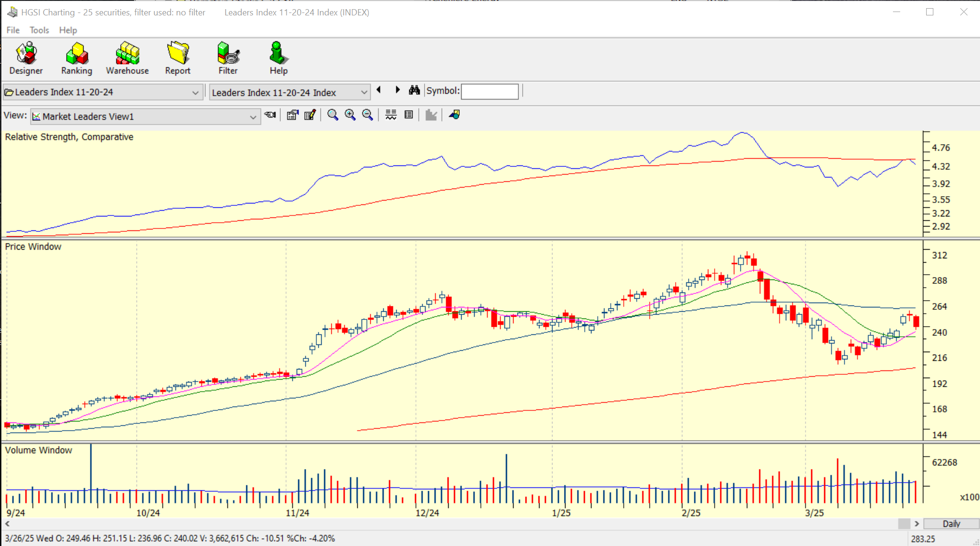Go to previous security arrow
Viewport: 980px width, 546px height.
[379, 90]
